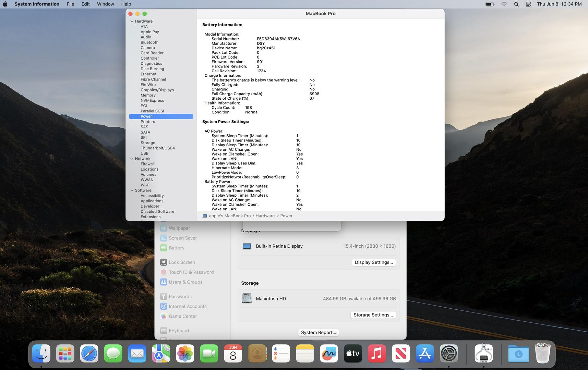
Task: Open Downloads folder in Dock
Action: (x=518, y=354)
